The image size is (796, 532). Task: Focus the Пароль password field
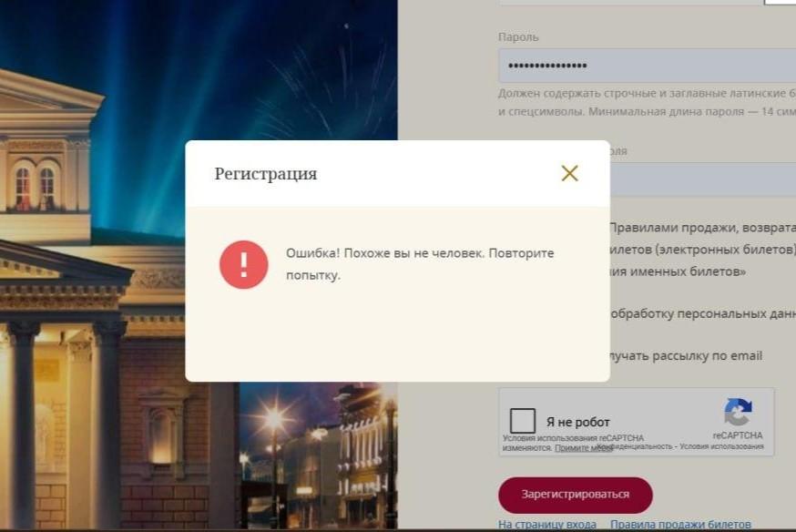tap(648, 66)
